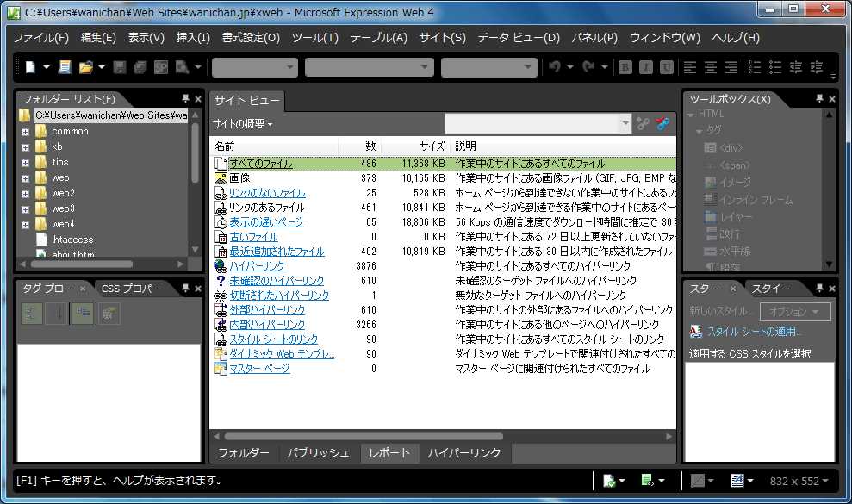Click the Numbered list toolbar icon
The image size is (852, 504).
(x=754, y=67)
